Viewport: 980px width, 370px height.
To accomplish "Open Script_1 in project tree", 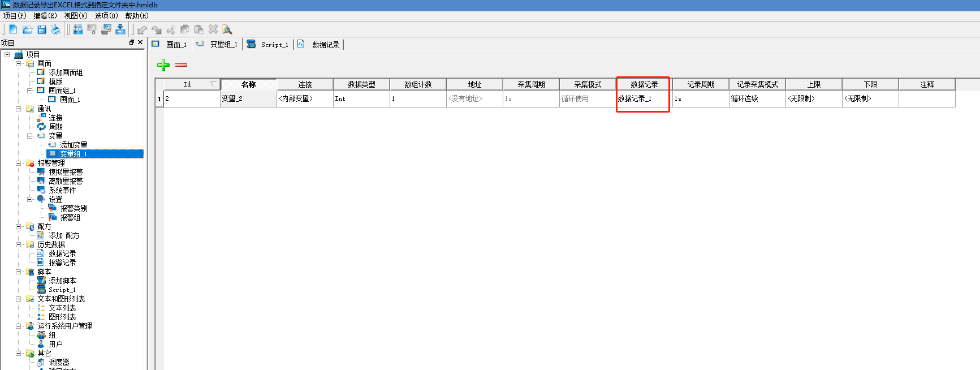I will point(62,290).
